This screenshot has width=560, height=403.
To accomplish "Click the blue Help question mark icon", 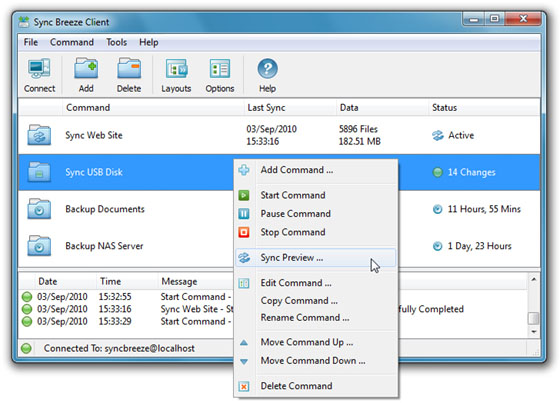I will (x=268, y=69).
